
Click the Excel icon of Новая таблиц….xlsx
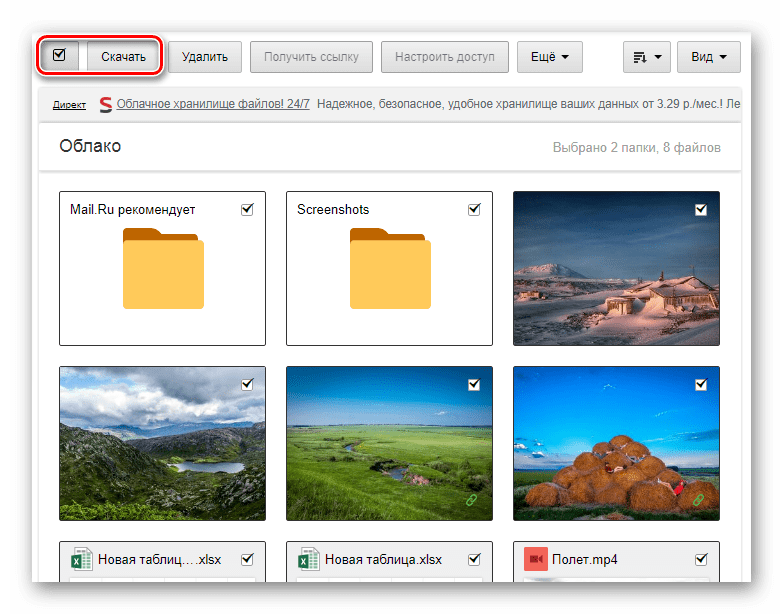[x=82, y=559]
